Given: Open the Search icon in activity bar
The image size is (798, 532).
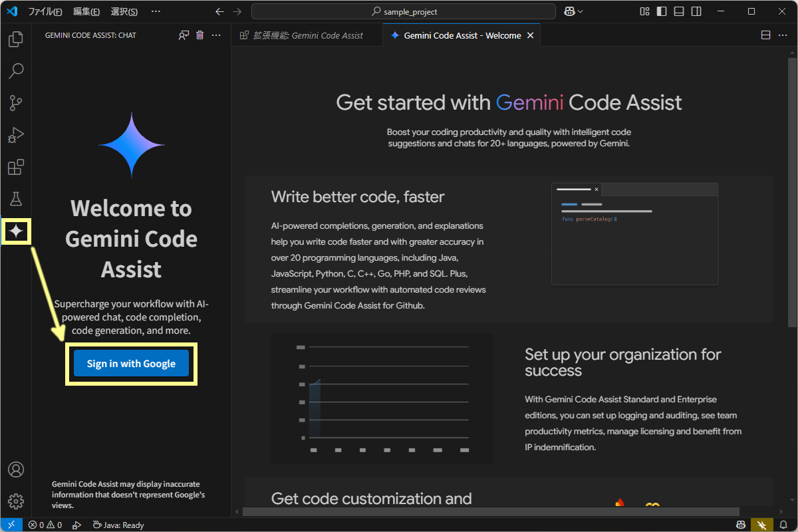Looking at the screenshot, I should (x=16, y=71).
